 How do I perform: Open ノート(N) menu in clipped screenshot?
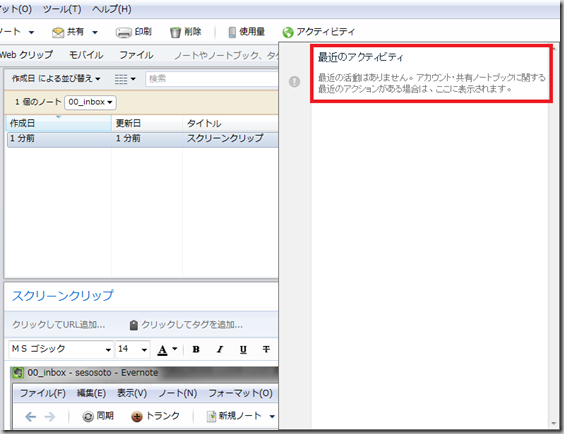pos(178,393)
